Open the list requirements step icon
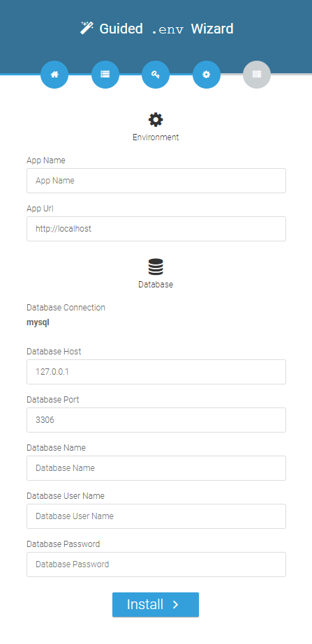Viewport: 312px width, 644px height. coord(105,75)
